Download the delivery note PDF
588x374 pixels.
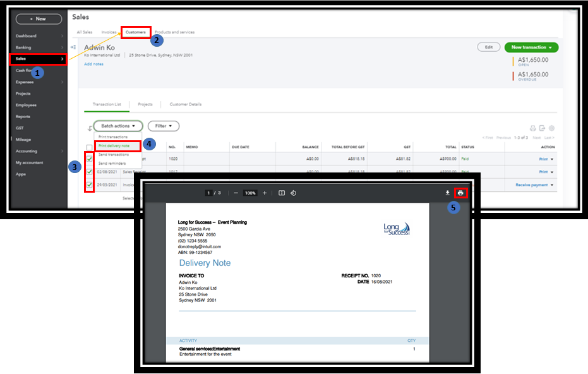coord(447,193)
